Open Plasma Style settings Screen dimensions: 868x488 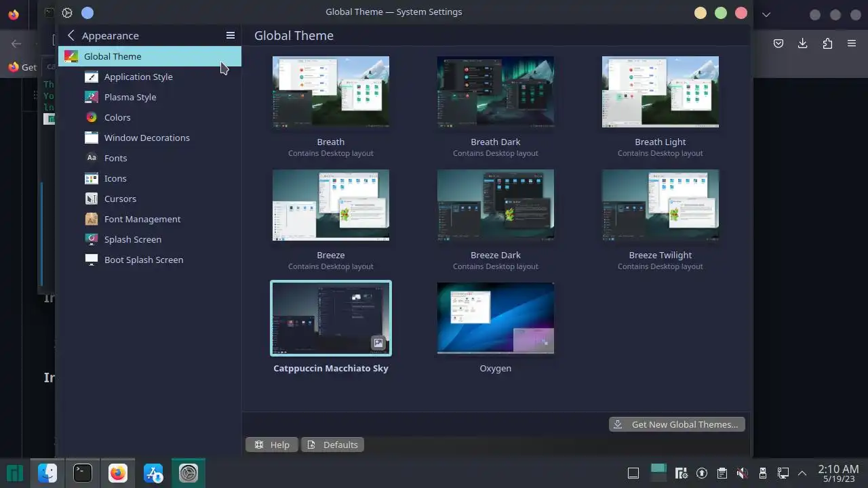(x=150, y=97)
